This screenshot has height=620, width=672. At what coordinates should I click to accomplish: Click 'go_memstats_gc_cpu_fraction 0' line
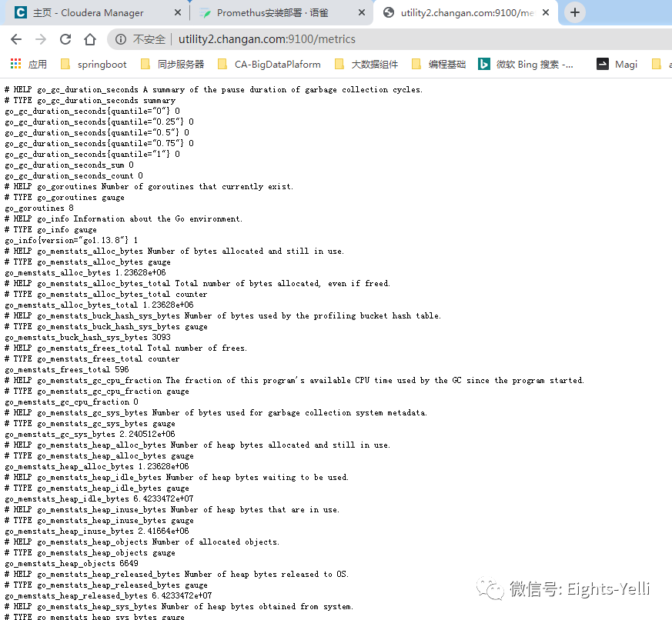(x=71, y=402)
